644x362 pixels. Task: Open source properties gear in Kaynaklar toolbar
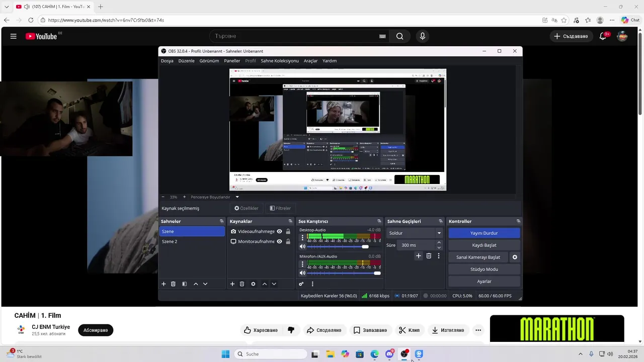pos(253,284)
